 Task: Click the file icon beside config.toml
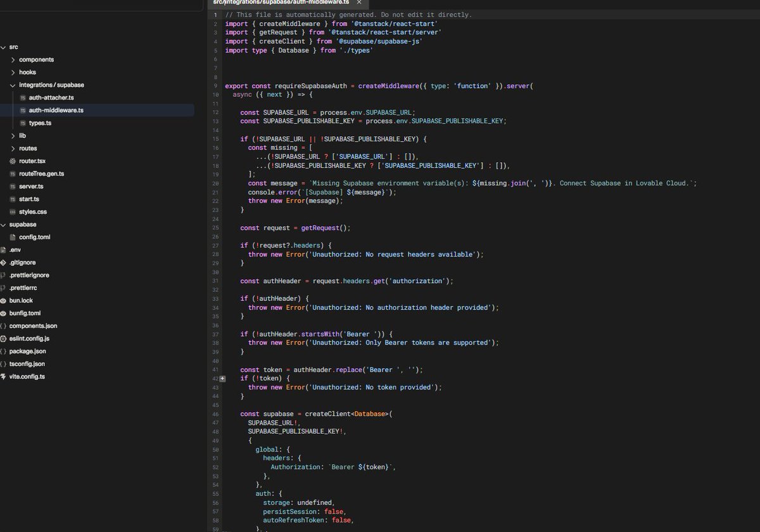point(13,237)
